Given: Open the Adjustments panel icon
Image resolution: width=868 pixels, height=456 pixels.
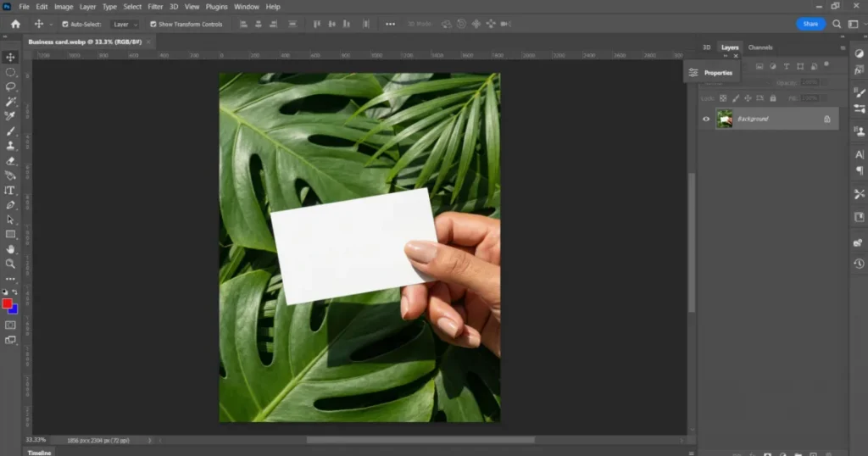Looking at the screenshot, I should coord(860,53).
